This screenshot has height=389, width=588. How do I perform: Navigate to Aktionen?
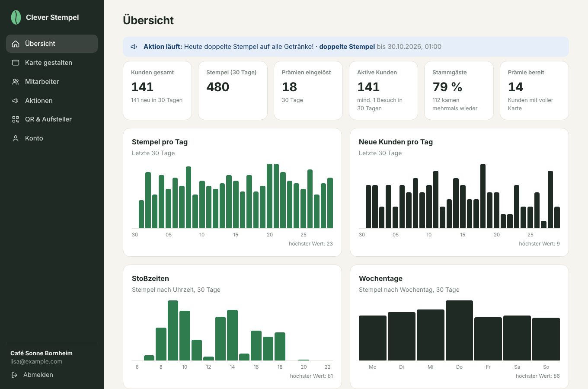point(52,101)
